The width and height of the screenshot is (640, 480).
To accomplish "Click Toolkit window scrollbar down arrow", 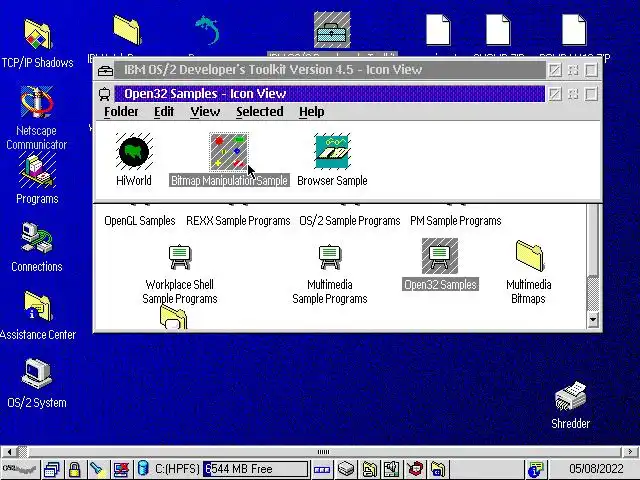I will (x=593, y=320).
